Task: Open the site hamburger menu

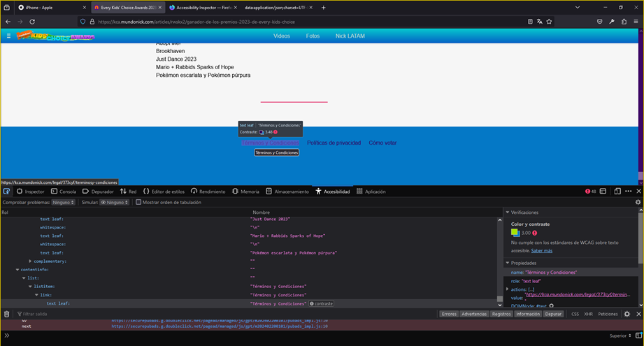Action: coord(8,36)
